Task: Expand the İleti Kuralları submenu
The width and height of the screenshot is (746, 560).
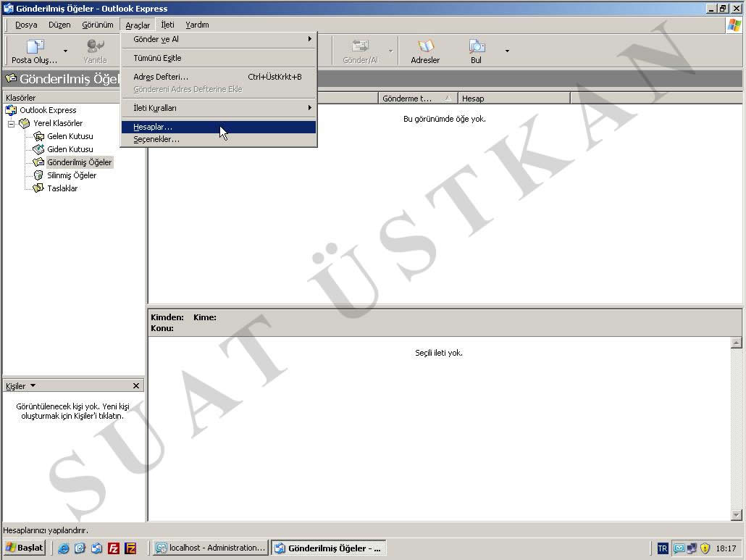Action: (x=219, y=108)
